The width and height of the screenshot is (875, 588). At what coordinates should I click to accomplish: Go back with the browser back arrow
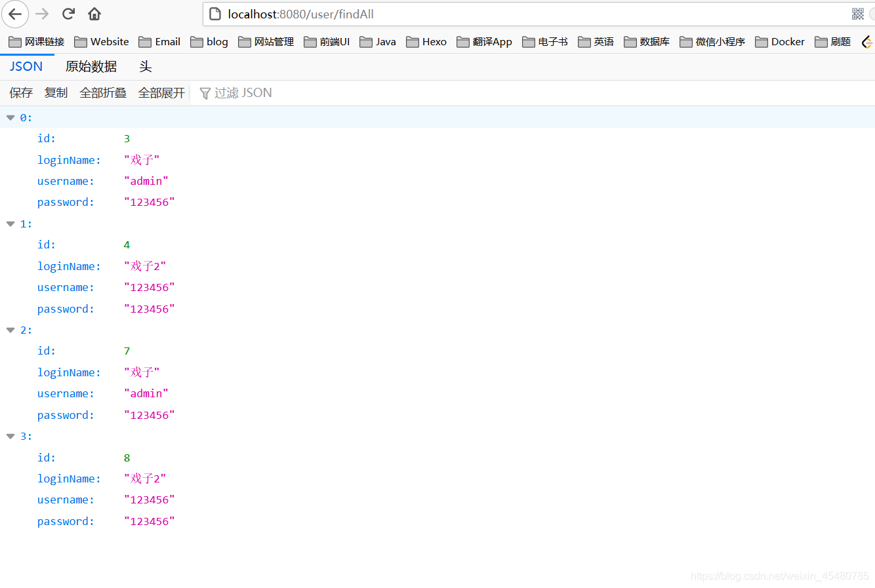tap(15, 14)
